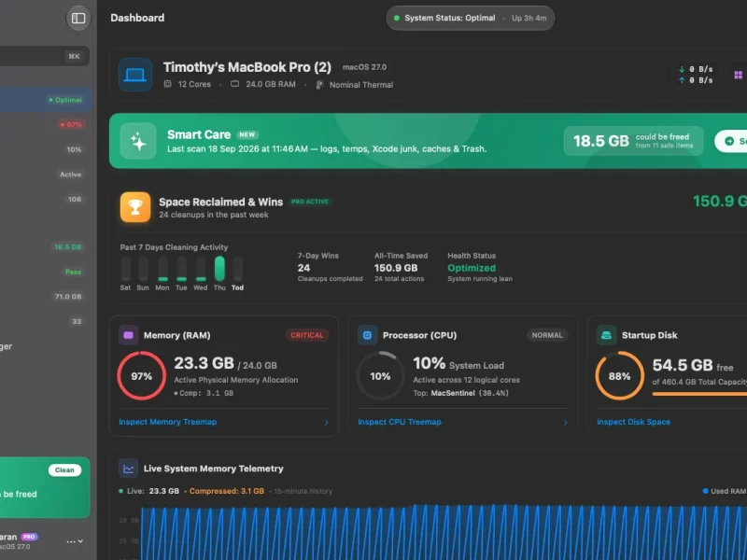Open the account ellipsis dropdown in sidebar
The height and width of the screenshot is (560, 747).
pos(75,541)
